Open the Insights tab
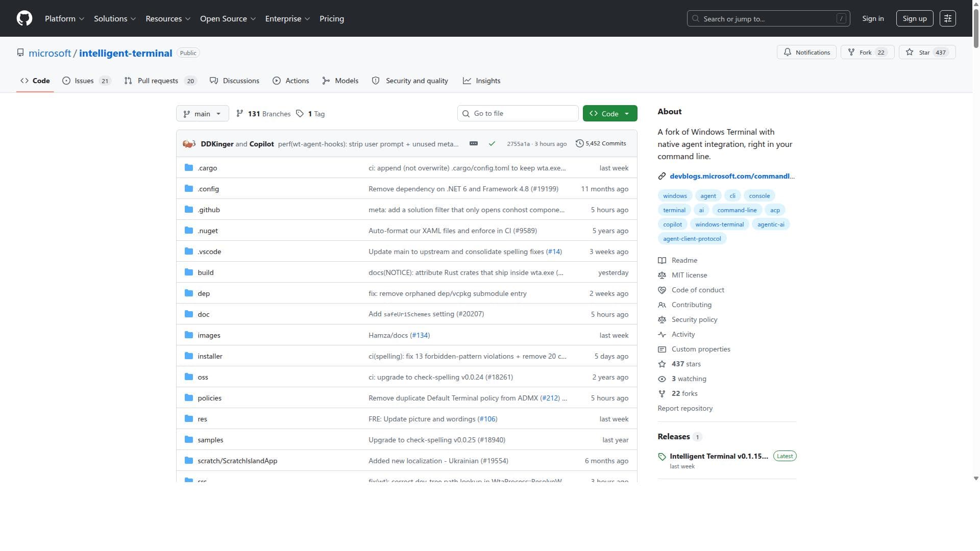Viewport: 980px width, 551px height. 482,81
